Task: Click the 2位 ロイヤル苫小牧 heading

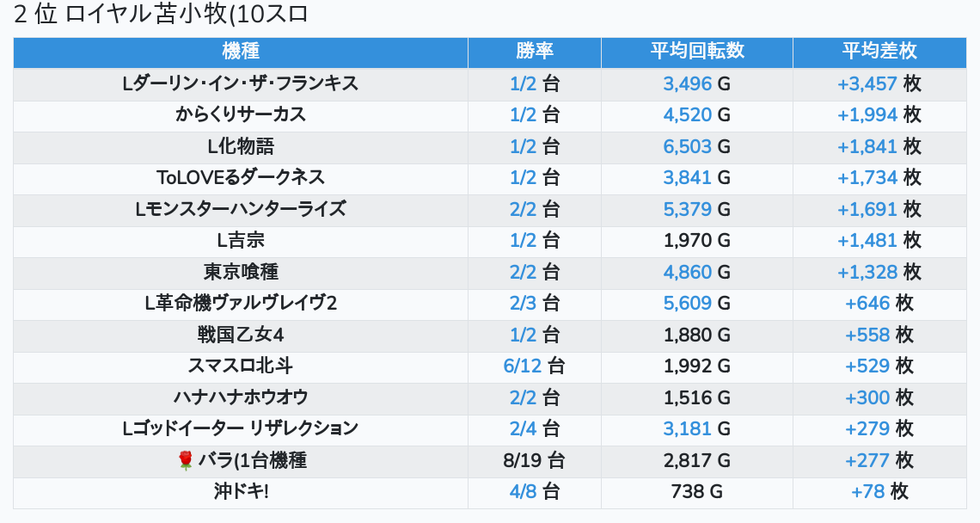Action: 161,15
